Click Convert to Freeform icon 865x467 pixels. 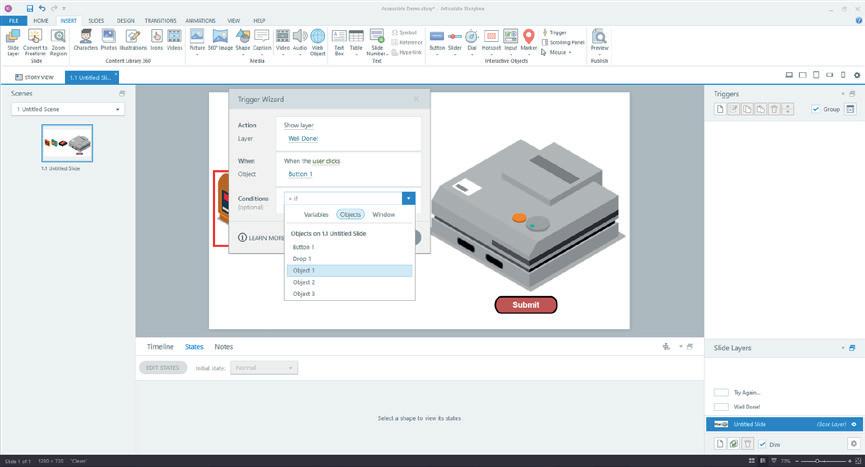(35, 42)
